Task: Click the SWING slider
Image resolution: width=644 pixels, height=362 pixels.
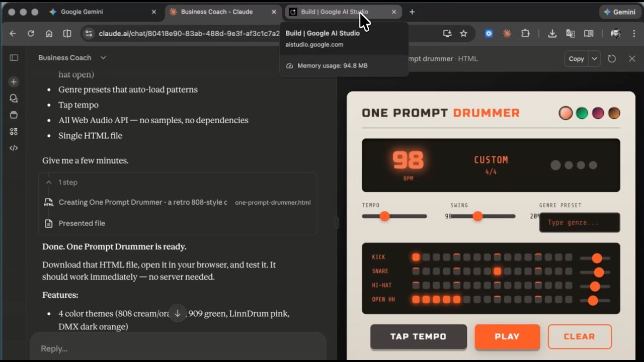Action: tap(483, 216)
